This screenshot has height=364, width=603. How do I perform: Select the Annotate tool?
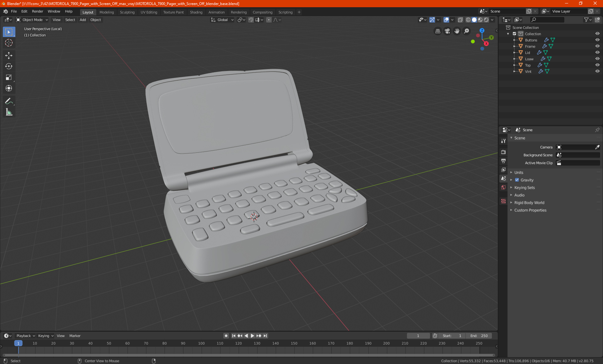pos(9,101)
